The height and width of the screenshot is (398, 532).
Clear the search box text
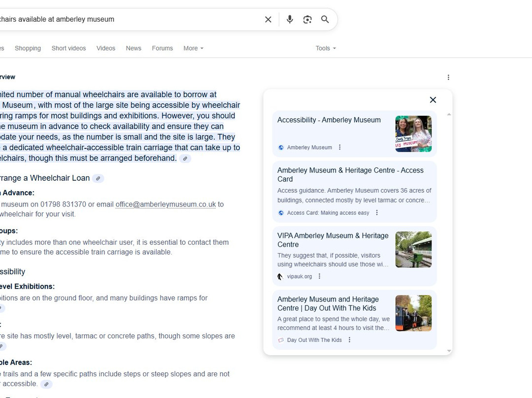pyautogui.click(x=268, y=19)
